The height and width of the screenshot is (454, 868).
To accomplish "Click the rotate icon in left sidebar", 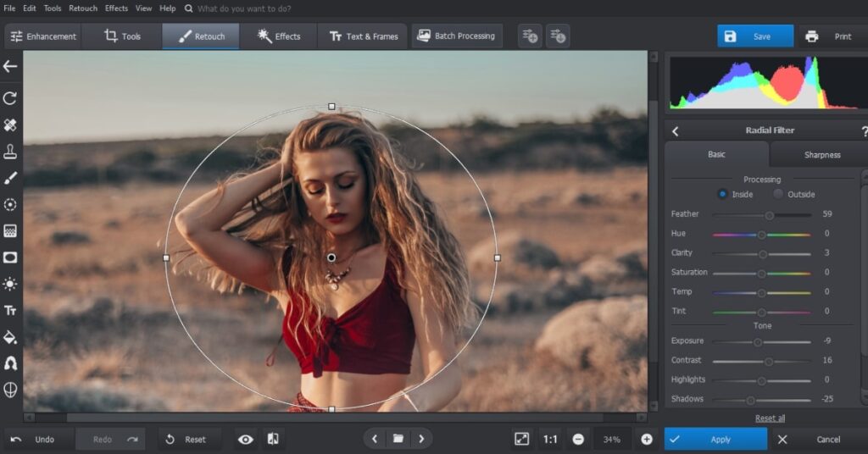I will pos(10,98).
